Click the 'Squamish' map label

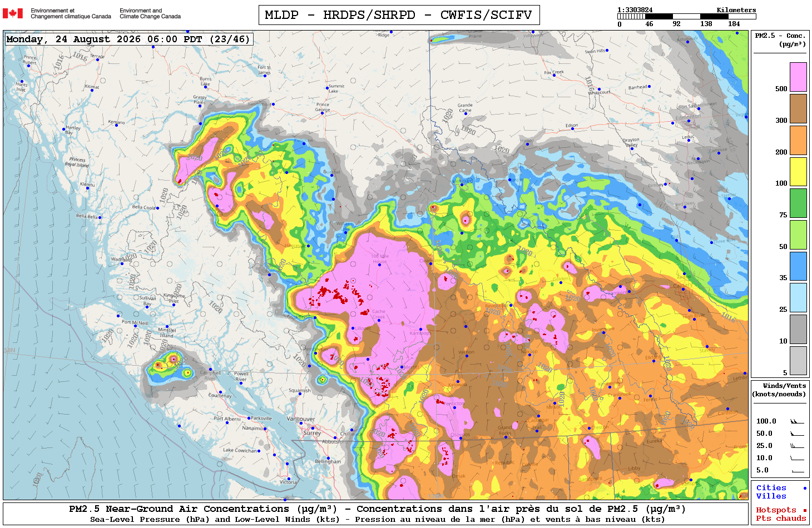(x=299, y=390)
